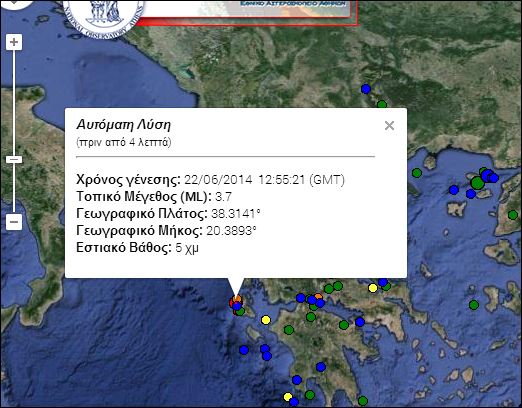Select the northernmost blue earthquake marker

coord(366,89)
